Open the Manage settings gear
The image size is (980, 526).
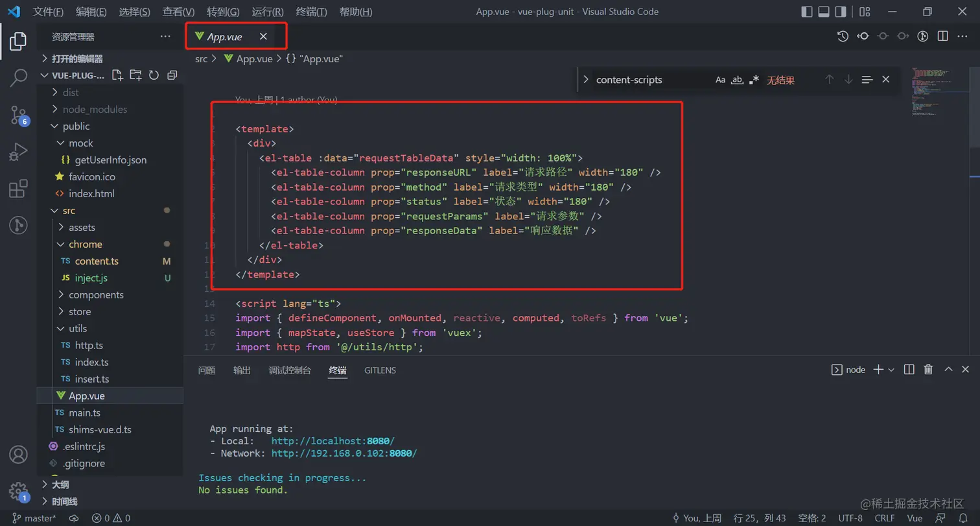point(18,491)
